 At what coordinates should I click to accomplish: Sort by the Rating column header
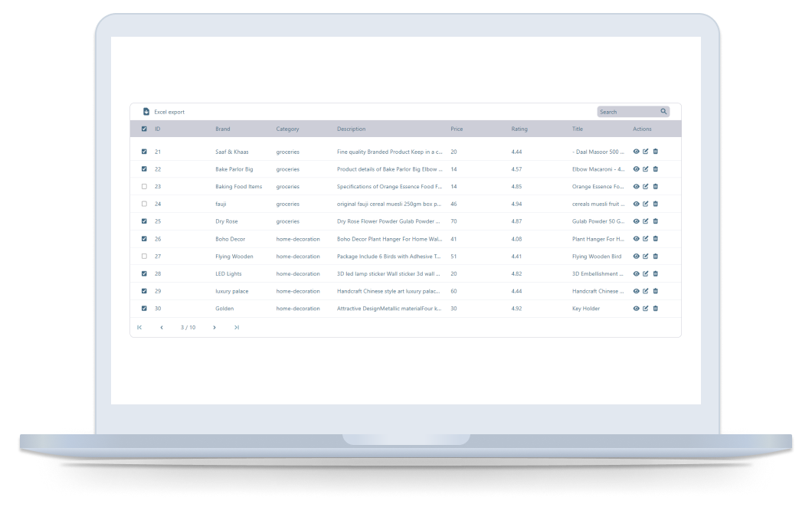[x=519, y=129]
